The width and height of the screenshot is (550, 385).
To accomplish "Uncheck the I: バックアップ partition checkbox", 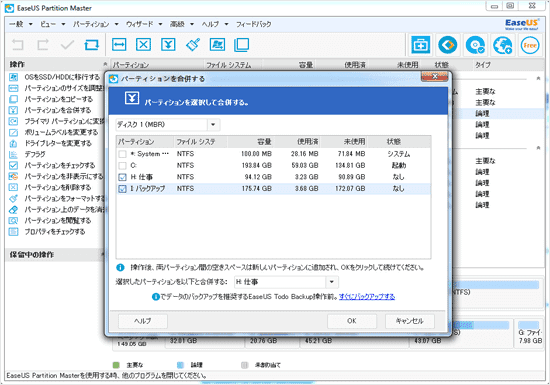I will pyautogui.click(x=122, y=189).
